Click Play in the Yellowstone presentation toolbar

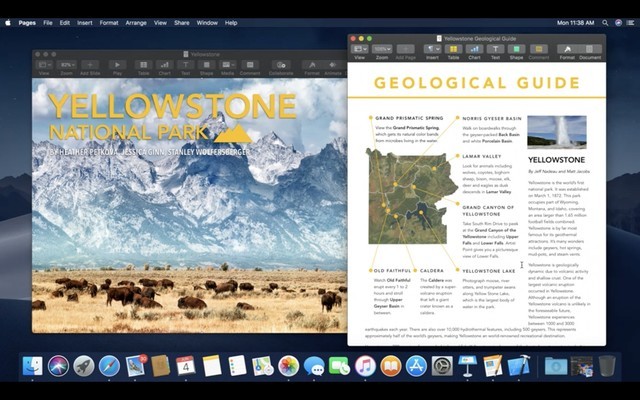click(x=118, y=65)
